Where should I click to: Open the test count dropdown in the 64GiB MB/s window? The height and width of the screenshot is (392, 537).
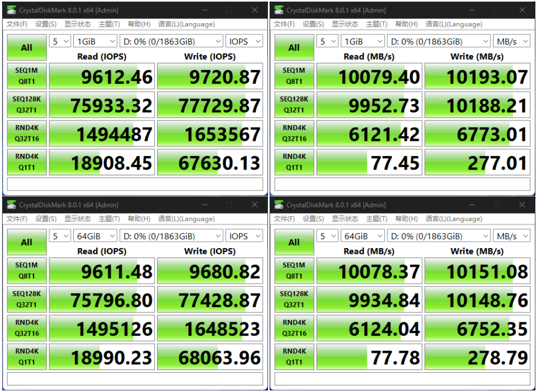(327, 236)
